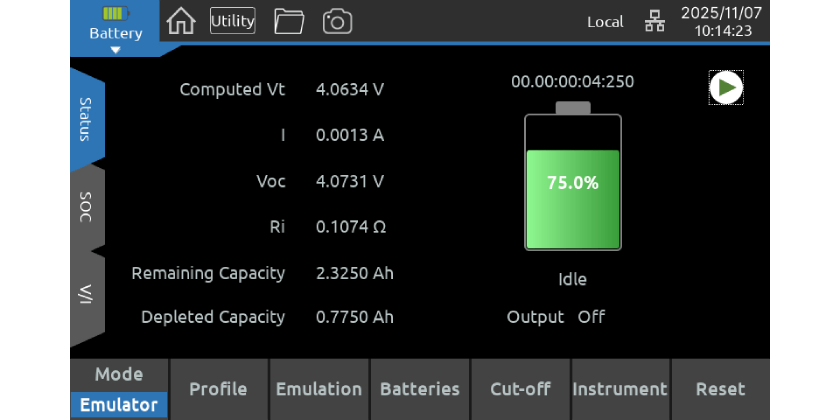Select the Batteries softkey

point(420,390)
